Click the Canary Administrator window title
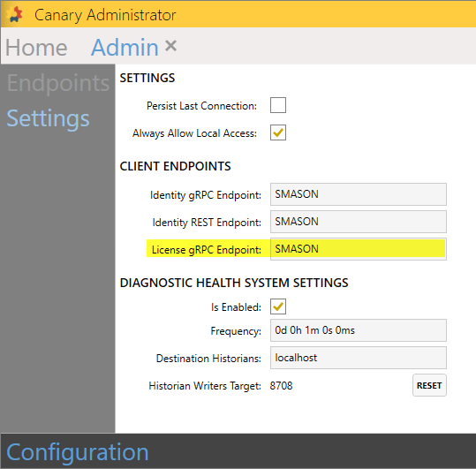 (x=105, y=15)
